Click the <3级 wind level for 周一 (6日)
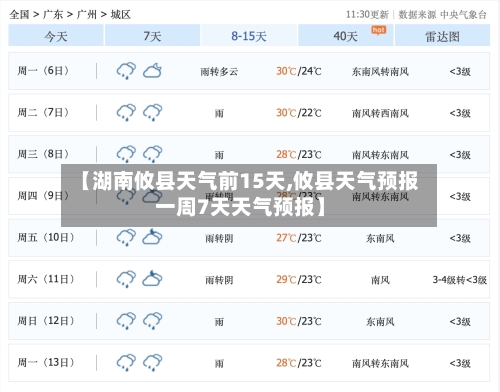Image resolution: width=500 pixels, height=392 pixels. pos(460,71)
